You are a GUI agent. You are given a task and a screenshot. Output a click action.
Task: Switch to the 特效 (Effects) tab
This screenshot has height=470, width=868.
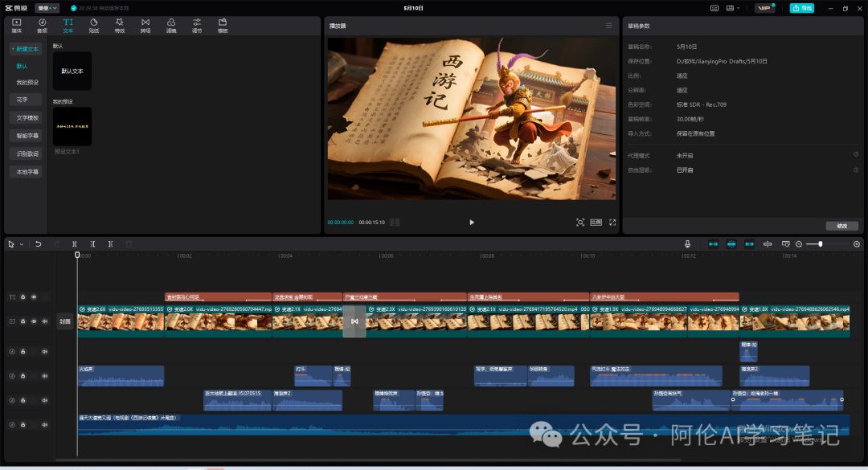[x=120, y=26]
